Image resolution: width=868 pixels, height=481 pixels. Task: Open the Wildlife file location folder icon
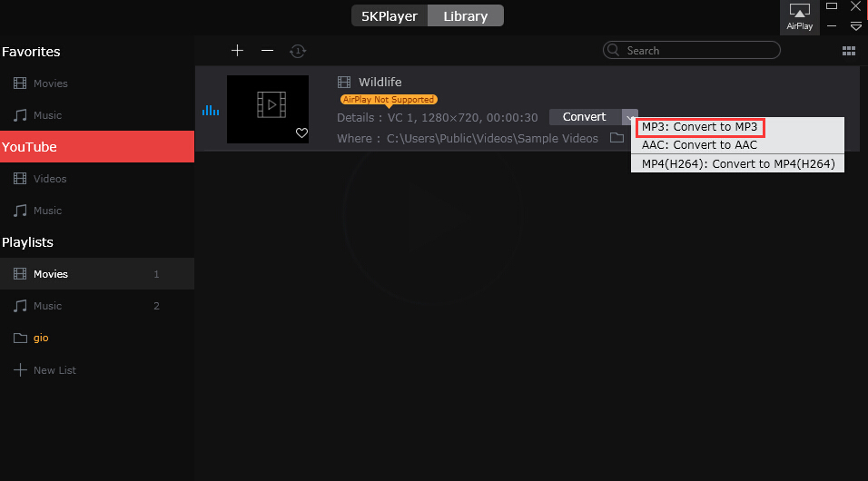616,137
